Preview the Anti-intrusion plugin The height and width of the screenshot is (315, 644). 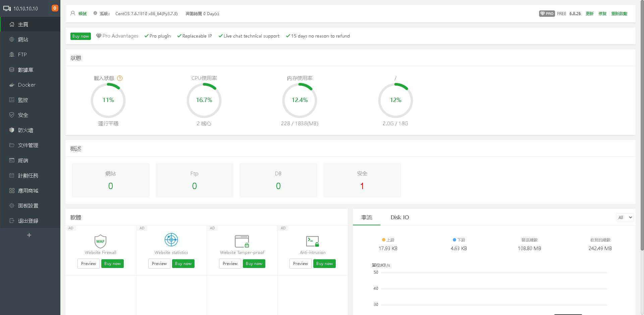point(301,264)
